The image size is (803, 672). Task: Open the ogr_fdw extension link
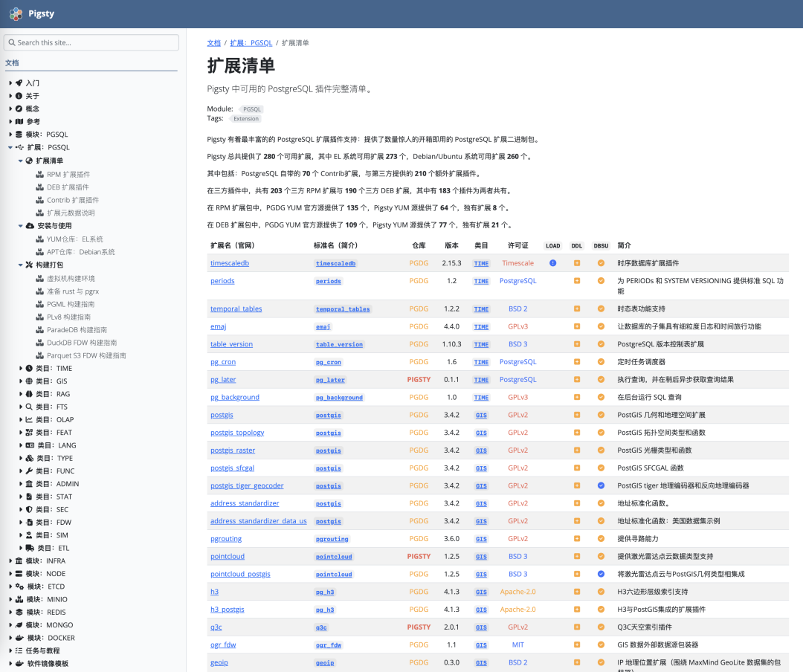click(223, 644)
